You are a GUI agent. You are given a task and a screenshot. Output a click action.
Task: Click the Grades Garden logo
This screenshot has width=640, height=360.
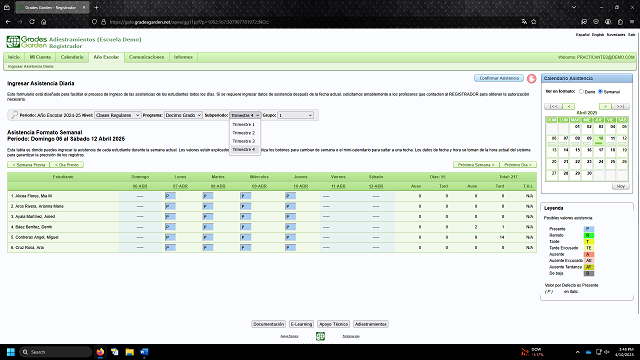point(27,42)
